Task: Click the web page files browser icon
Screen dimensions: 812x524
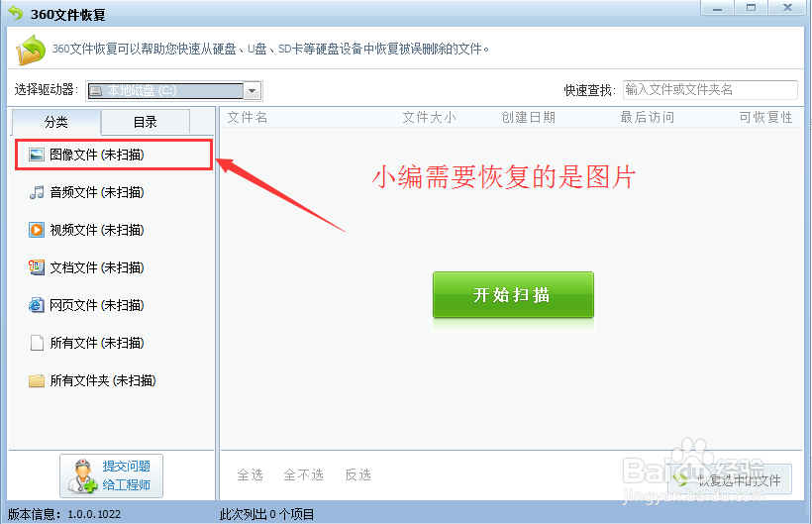Action: (37, 305)
